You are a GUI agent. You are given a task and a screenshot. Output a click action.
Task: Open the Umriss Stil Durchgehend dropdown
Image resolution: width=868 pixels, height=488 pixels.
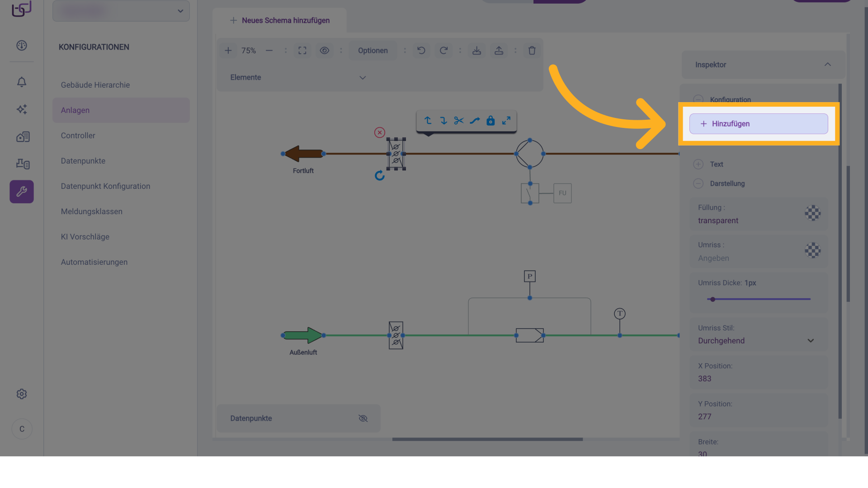coord(811,341)
